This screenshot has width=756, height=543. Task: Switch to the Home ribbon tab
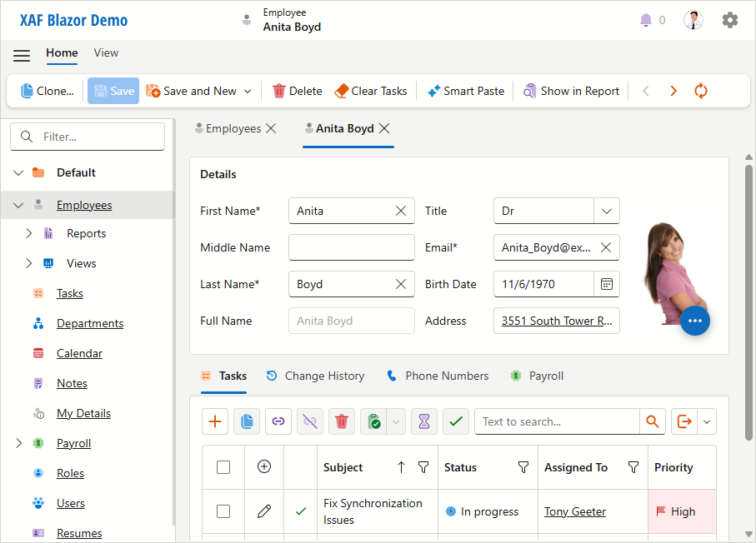point(62,53)
